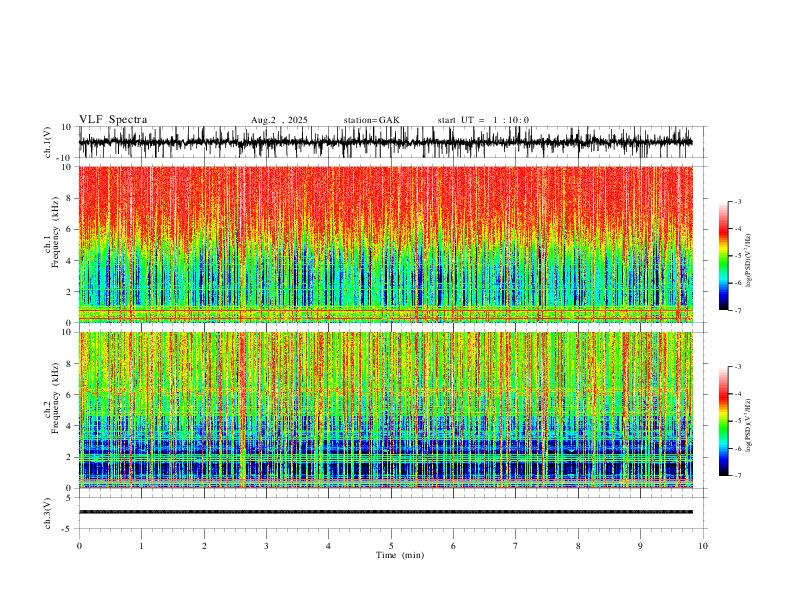Image resolution: width=792 pixels, height=612 pixels.
Task: Click ch.2 spectrogram "6" kHz tick label
Action: (x=69, y=395)
